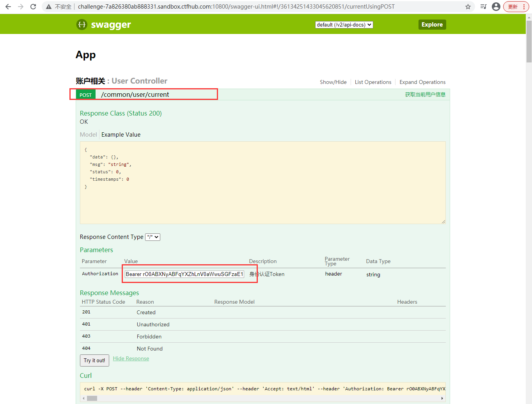Click the curl box horizontal scrollbar thumb
Image resolution: width=532 pixels, height=404 pixels.
tap(92, 398)
